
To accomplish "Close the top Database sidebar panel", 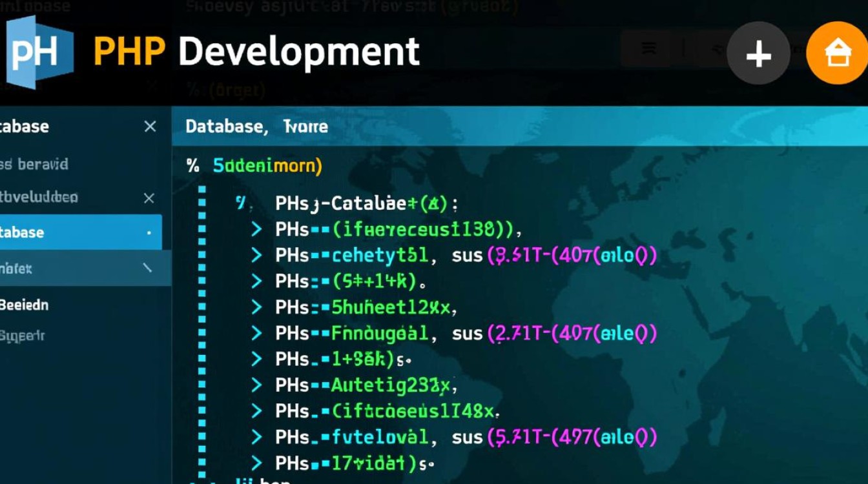I will click(150, 126).
